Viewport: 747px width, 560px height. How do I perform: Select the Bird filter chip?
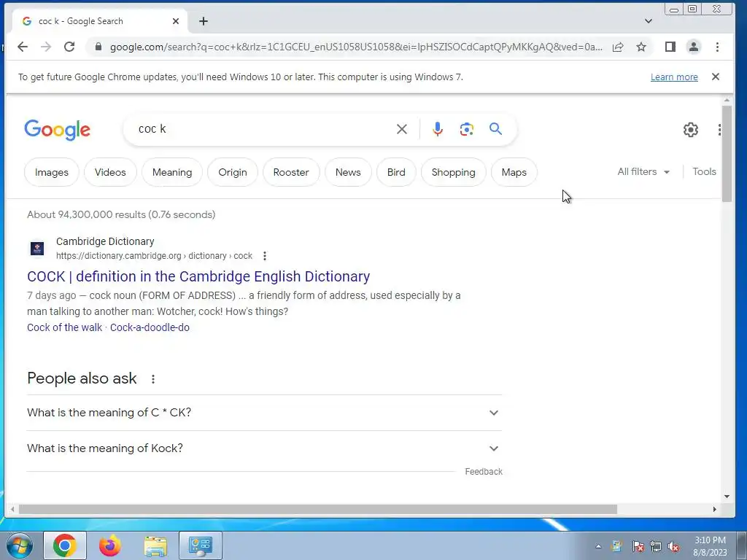click(396, 172)
